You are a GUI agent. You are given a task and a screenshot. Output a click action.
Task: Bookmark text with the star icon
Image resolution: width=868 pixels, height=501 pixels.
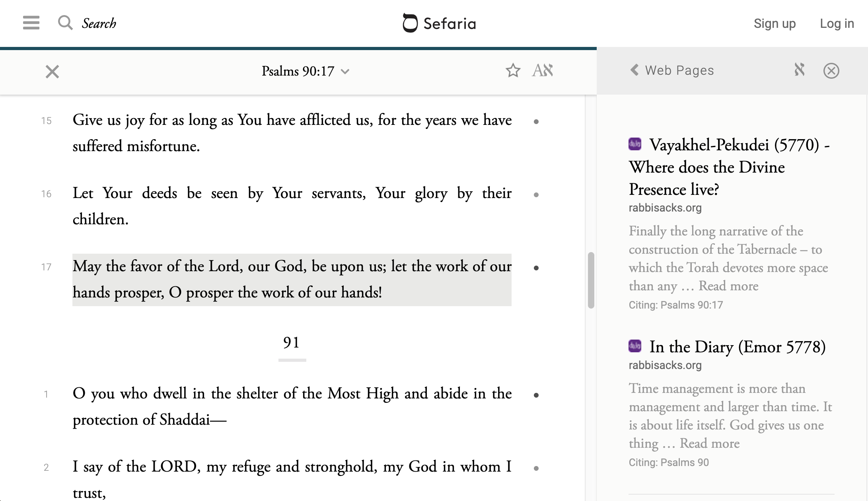click(513, 71)
